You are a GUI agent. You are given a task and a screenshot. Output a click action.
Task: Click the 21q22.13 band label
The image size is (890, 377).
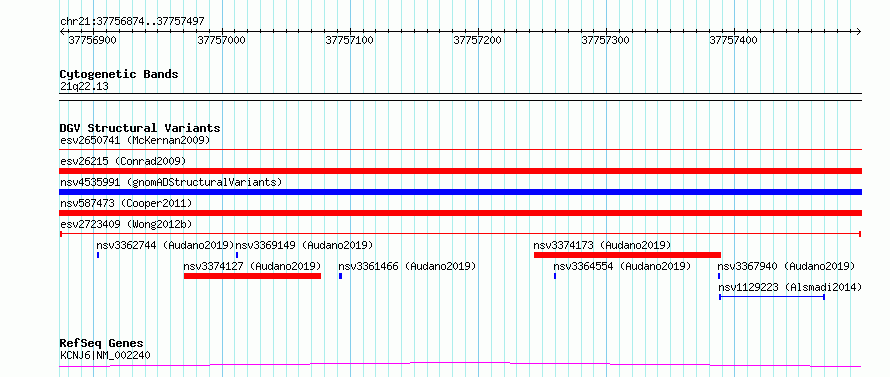pos(84,87)
